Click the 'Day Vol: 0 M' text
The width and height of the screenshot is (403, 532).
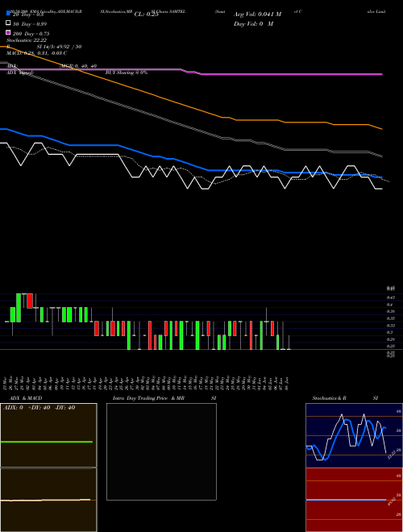(253, 23)
